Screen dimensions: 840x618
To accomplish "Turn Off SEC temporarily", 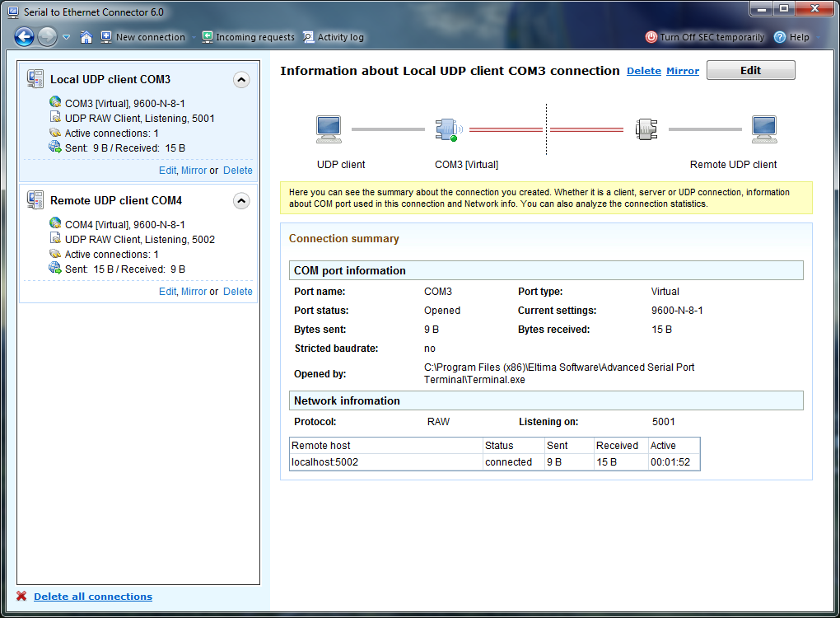I will [x=704, y=37].
